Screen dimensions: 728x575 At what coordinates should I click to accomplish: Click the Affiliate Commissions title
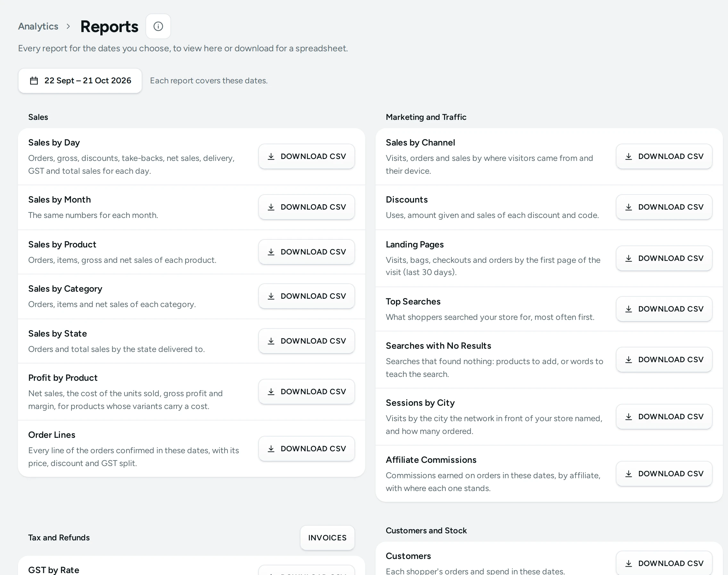pos(431,460)
